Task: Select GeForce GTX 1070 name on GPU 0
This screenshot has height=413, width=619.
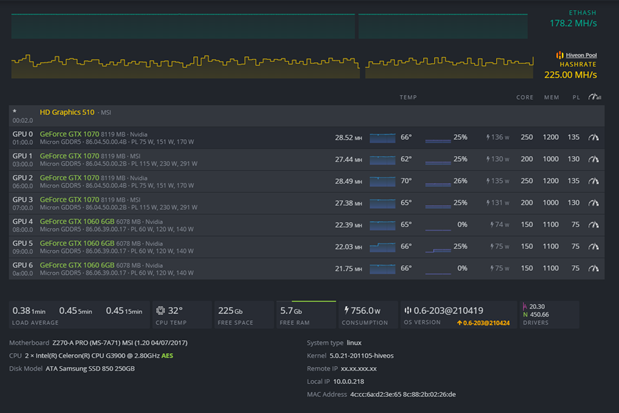Action: [x=69, y=134]
